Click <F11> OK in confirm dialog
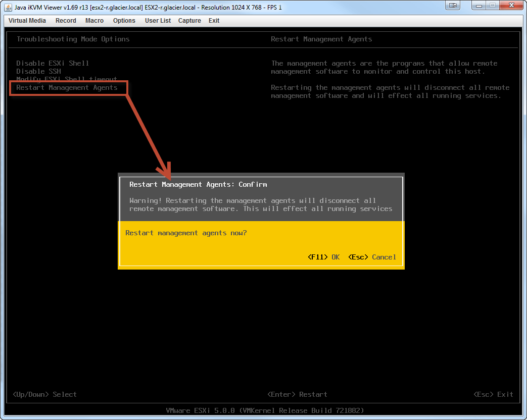This screenshot has height=420, width=527. (x=324, y=257)
